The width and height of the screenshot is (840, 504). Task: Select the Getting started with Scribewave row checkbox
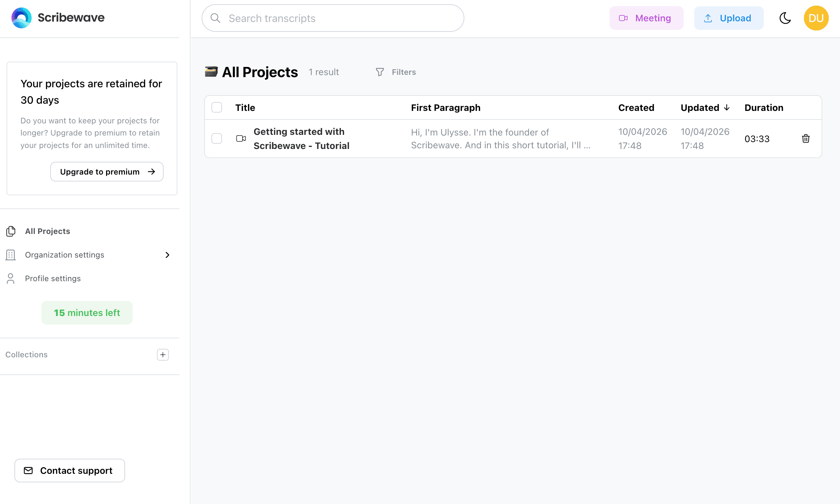point(216,138)
